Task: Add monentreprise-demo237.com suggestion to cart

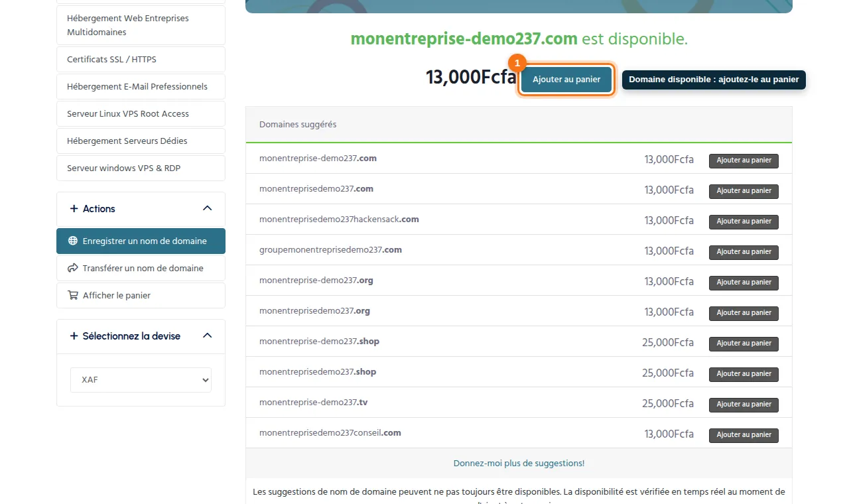Action: (x=744, y=160)
